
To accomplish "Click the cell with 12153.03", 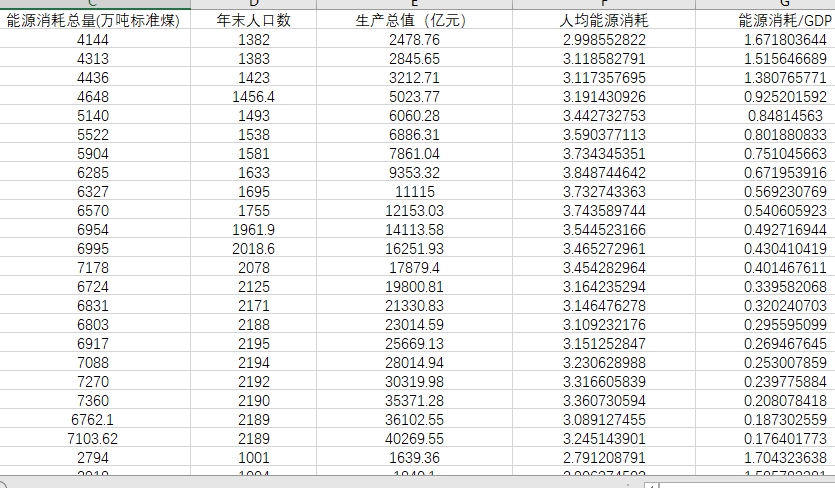I will point(414,210).
